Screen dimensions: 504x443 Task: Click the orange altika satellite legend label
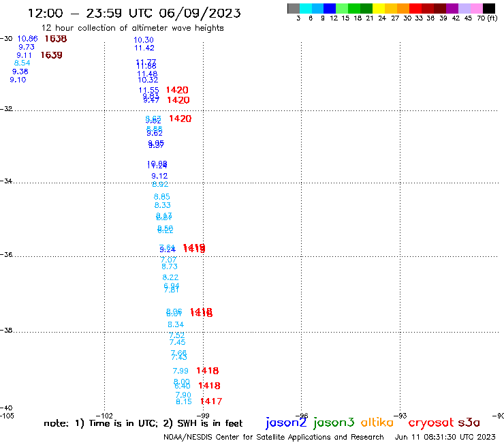pos(377,422)
